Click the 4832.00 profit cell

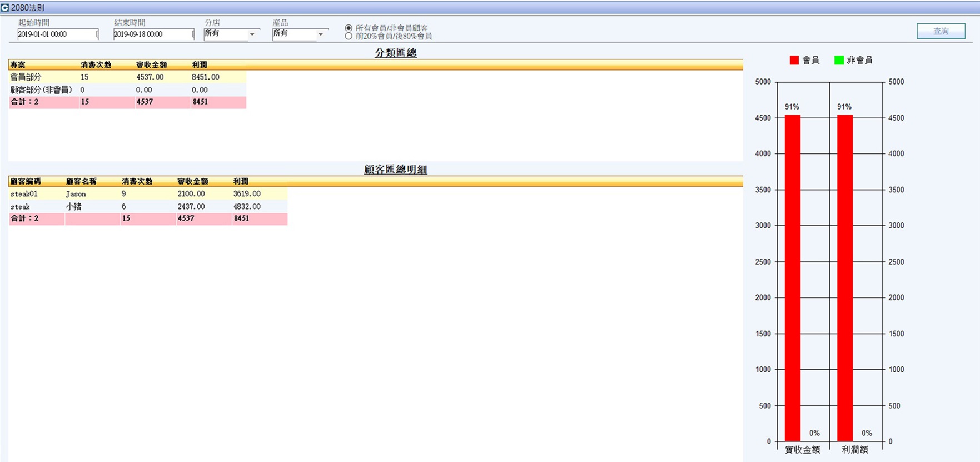pos(247,206)
